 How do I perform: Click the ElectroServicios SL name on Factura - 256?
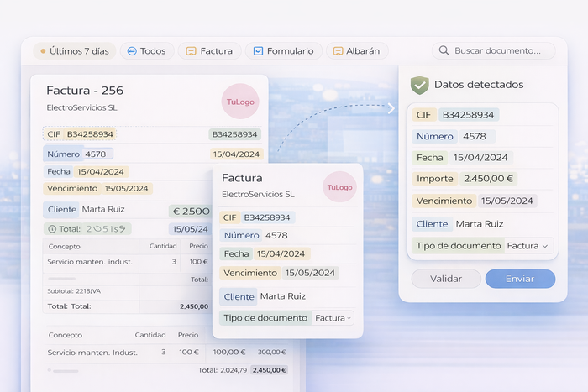pos(81,107)
